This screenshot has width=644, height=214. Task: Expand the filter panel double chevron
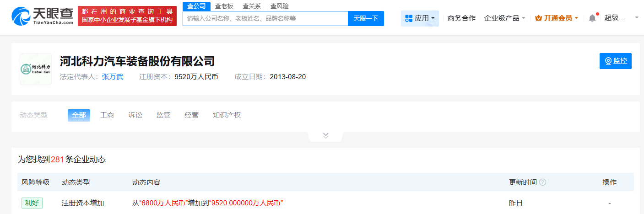(x=326, y=135)
